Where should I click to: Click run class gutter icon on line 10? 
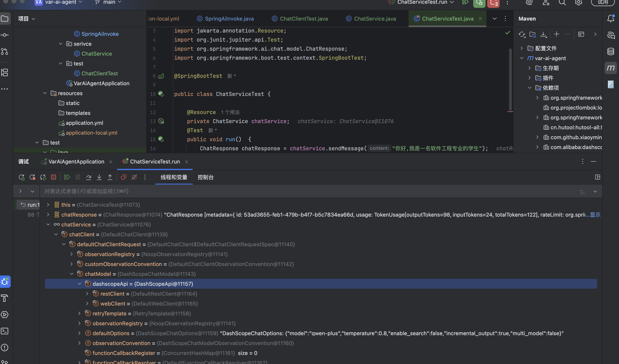click(161, 94)
